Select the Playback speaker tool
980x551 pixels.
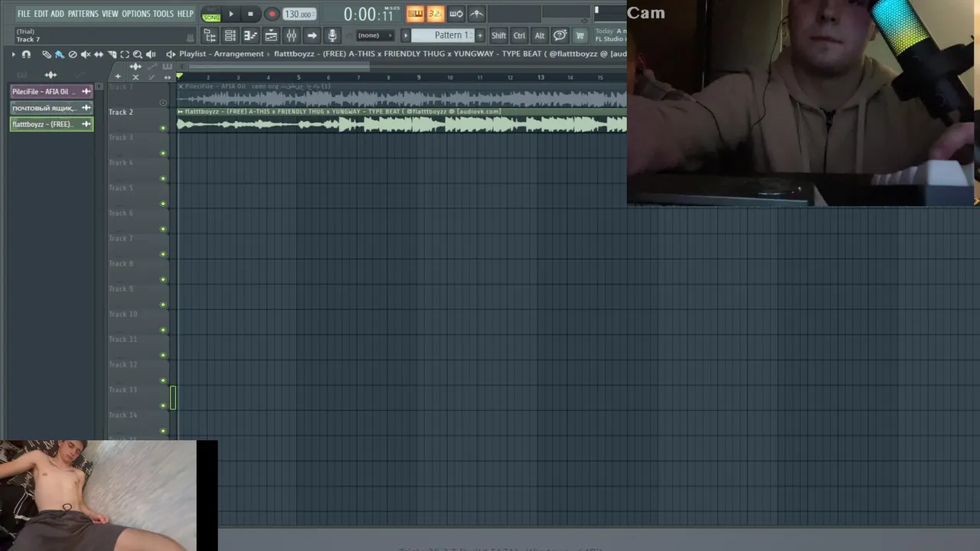pyautogui.click(x=151, y=54)
